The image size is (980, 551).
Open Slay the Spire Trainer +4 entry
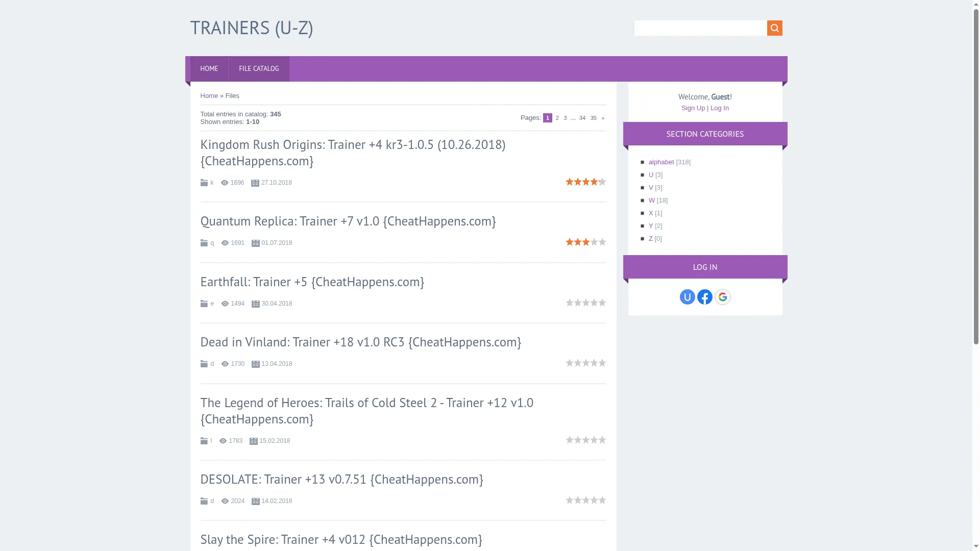341,540
